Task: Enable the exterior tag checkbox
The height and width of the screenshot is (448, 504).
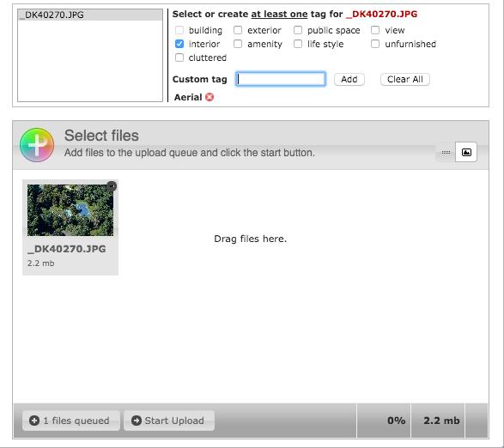Action: tap(238, 30)
